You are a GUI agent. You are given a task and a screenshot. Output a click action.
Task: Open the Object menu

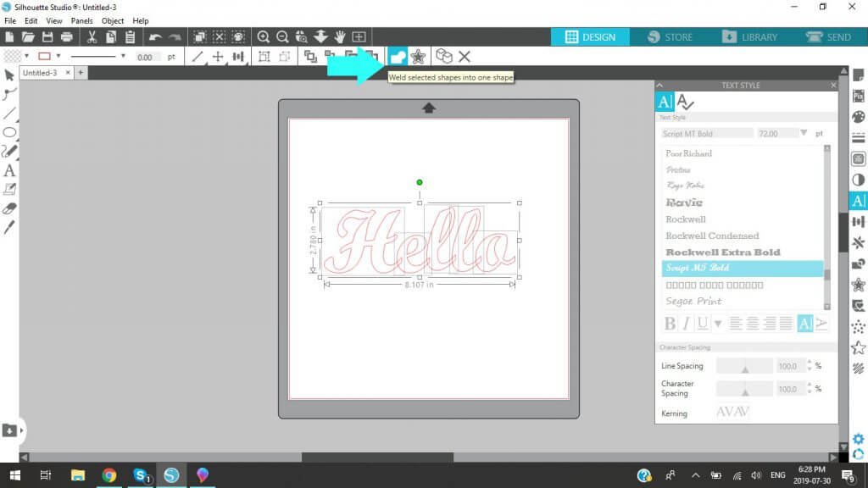pyautogui.click(x=113, y=20)
